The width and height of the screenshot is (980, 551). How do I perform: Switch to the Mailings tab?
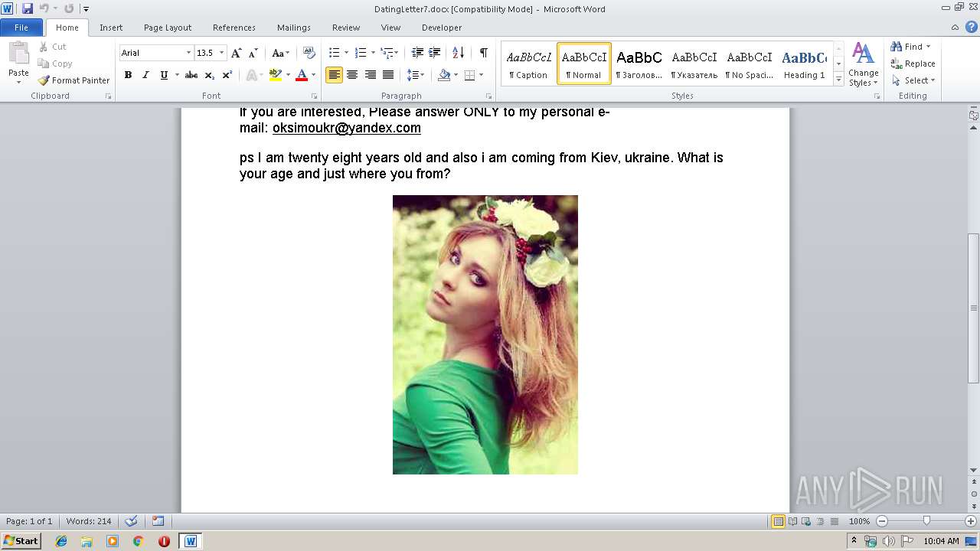294,28
